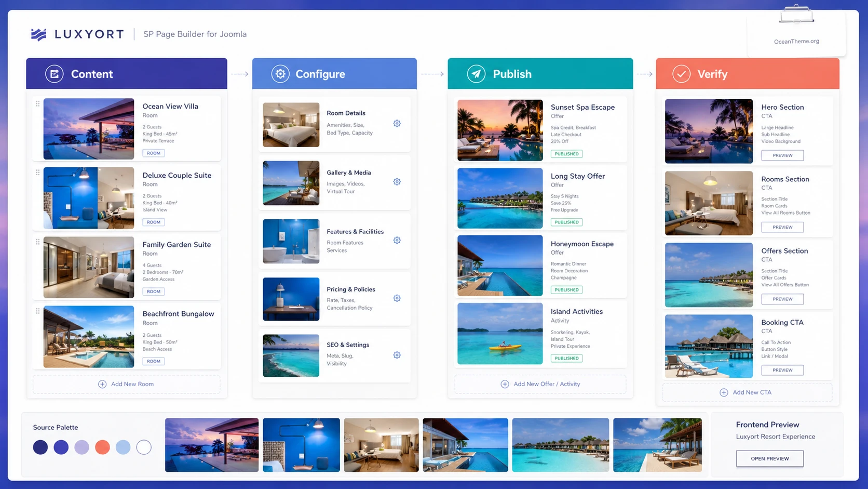Open the Honeymoon Escape image

[500, 266]
